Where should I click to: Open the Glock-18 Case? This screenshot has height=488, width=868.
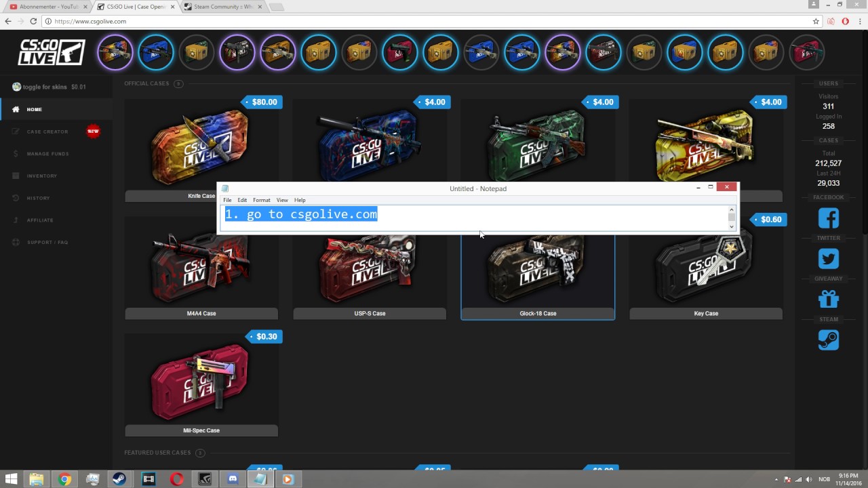(x=538, y=268)
